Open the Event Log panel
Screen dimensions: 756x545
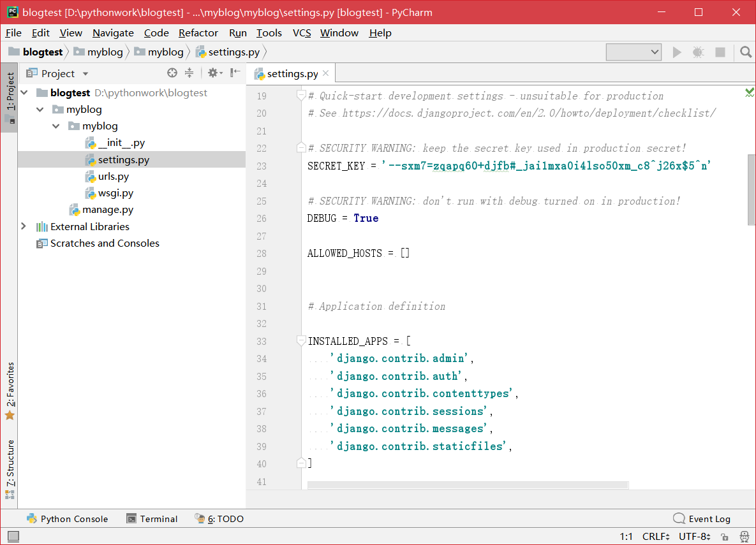click(x=702, y=518)
